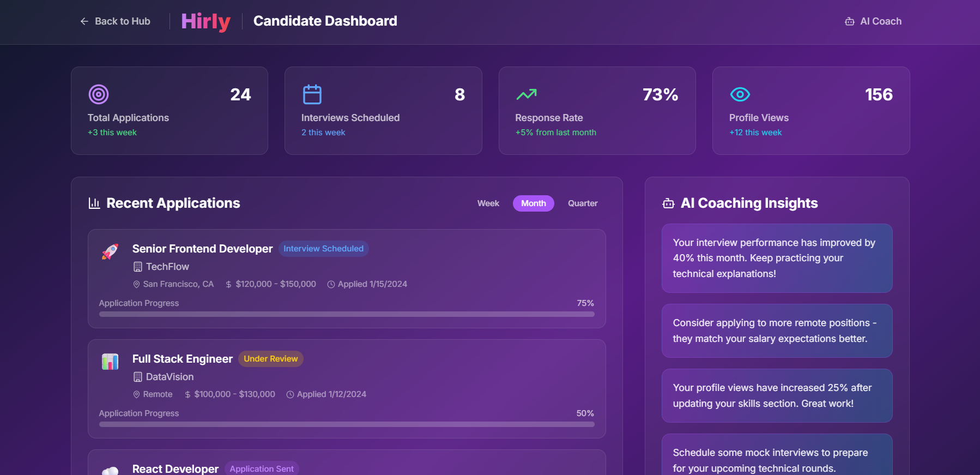Switch to the Week view
Viewport: 980px width, 475px height.
tap(488, 203)
